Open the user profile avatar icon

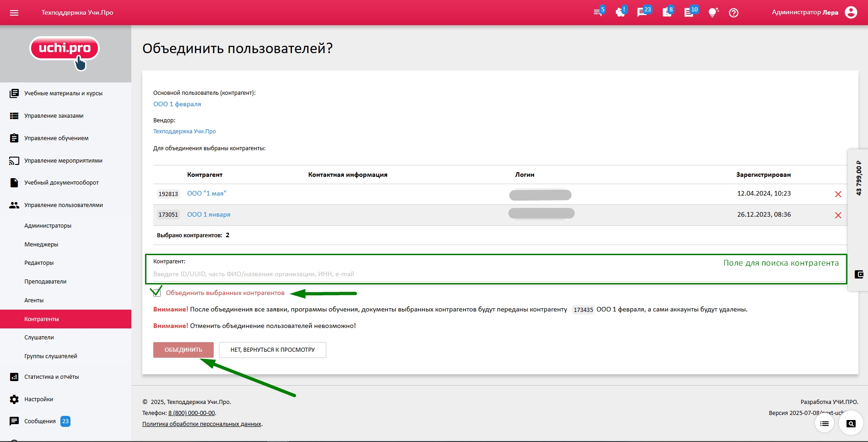(851, 12)
